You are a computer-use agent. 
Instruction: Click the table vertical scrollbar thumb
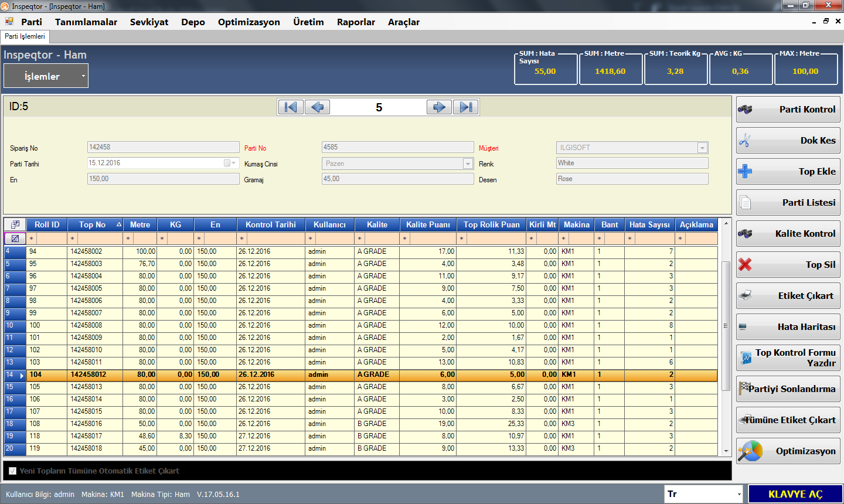[x=726, y=326]
